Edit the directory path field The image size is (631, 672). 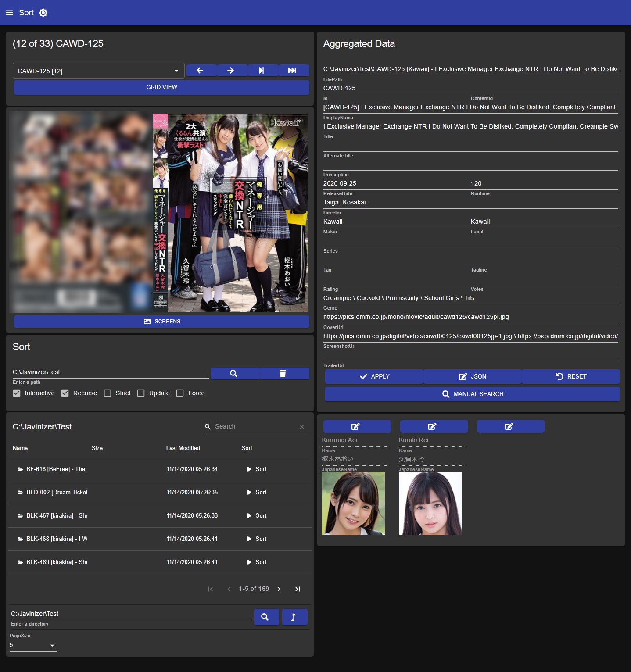tap(131, 614)
